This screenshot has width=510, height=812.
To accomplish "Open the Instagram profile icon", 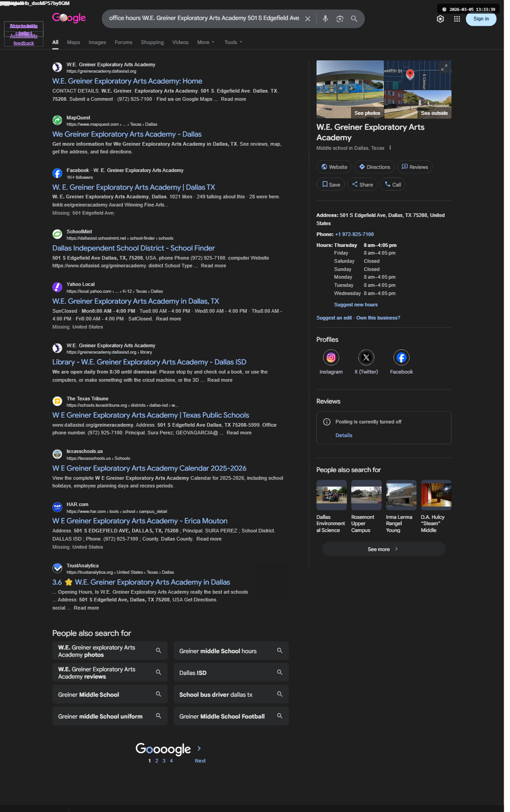I will (x=331, y=358).
